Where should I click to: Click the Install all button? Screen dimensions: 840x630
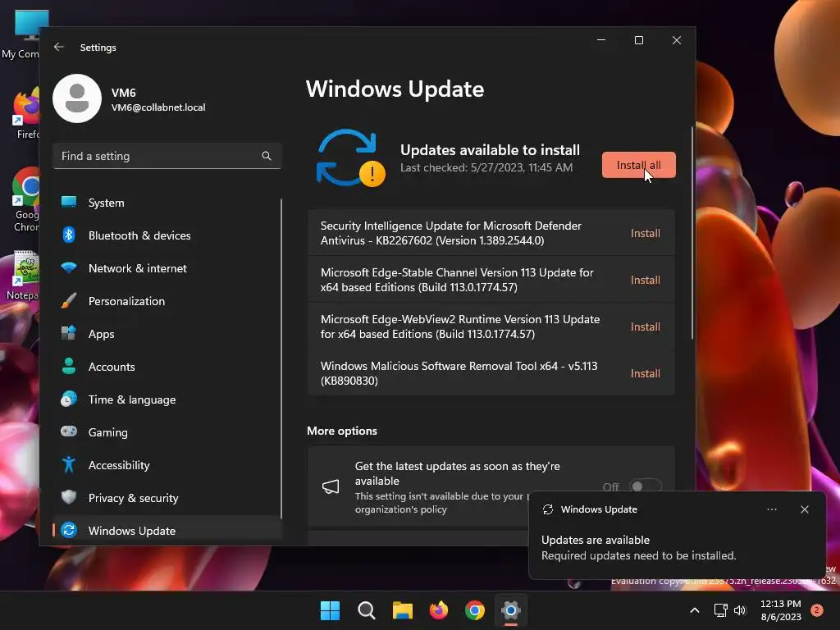[x=638, y=165]
